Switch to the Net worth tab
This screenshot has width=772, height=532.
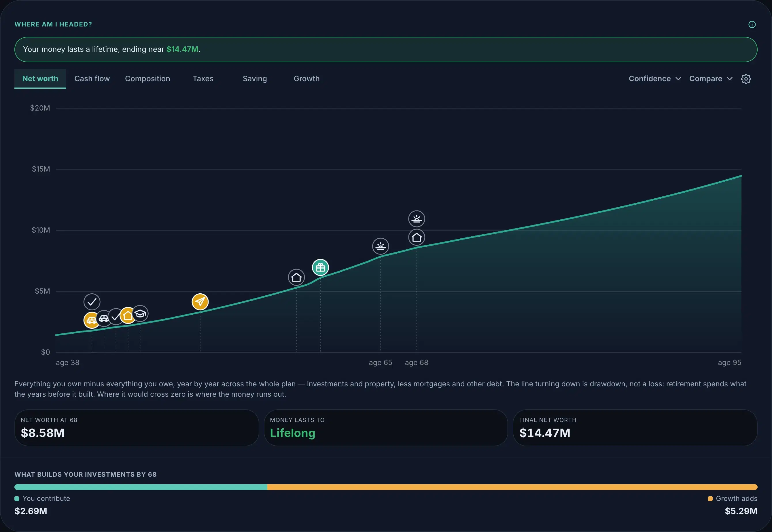[x=40, y=79]
